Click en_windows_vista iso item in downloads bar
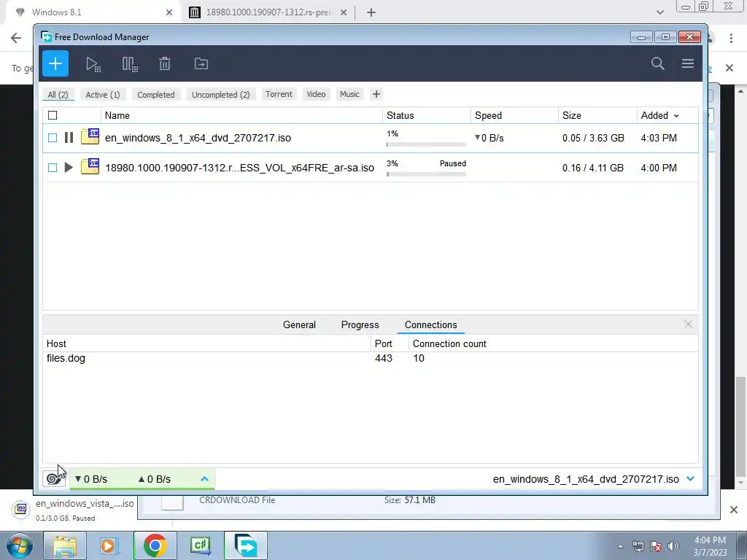747x560 pixels. point(74,510)
